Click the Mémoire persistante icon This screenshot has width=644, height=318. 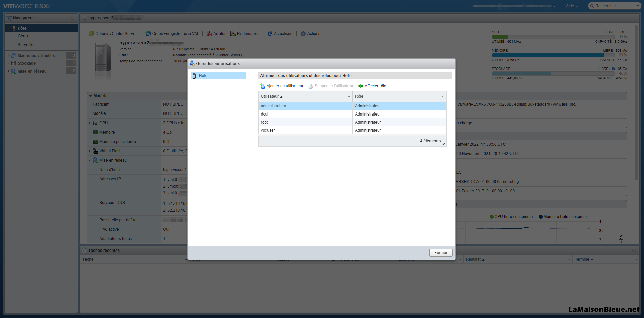95,142
